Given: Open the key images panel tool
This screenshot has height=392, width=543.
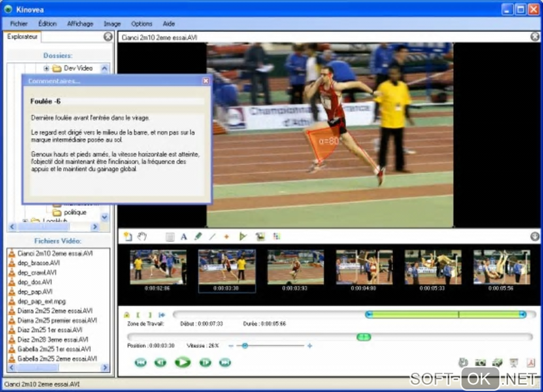Looking at the screenshot, I should click(260, 236).
